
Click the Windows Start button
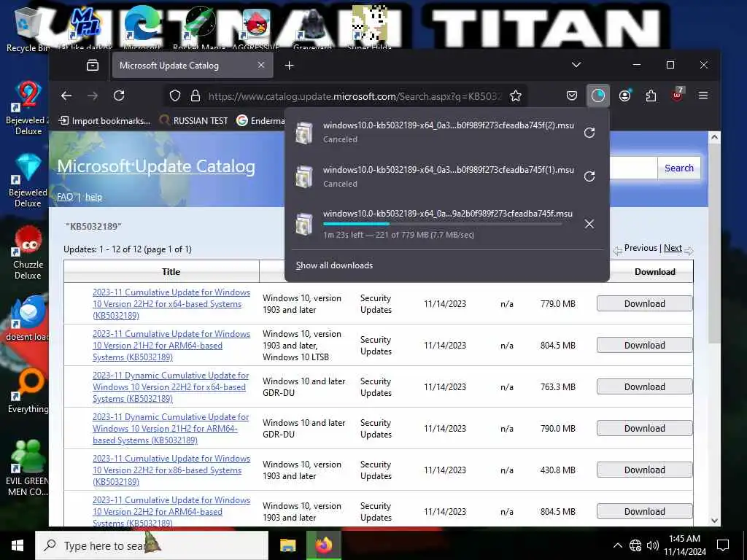tap(18, 545)
